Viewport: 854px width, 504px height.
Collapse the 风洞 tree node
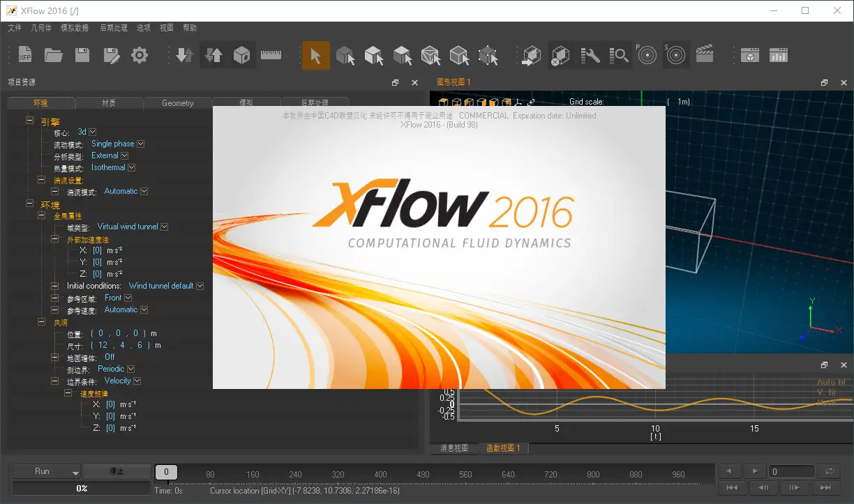pos(42,322)
